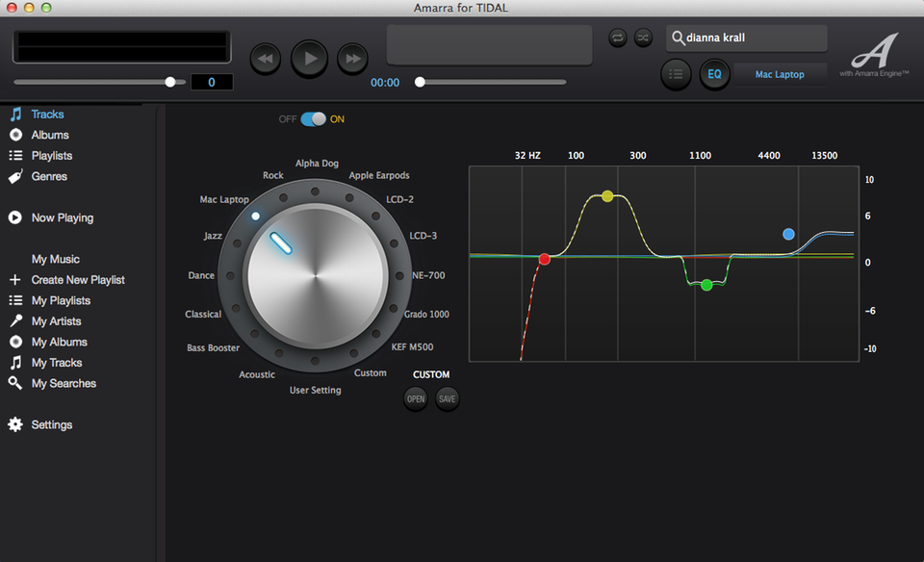Image resolution: width=924 pixels, height=562 pixels.
Task: Select Playlists in the sidebar
Action: pos(51,156)
